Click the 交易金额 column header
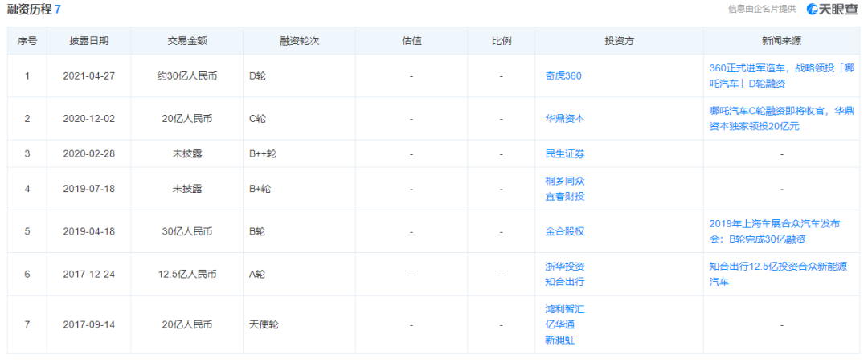The image size is (868, 363). point(186,41)
